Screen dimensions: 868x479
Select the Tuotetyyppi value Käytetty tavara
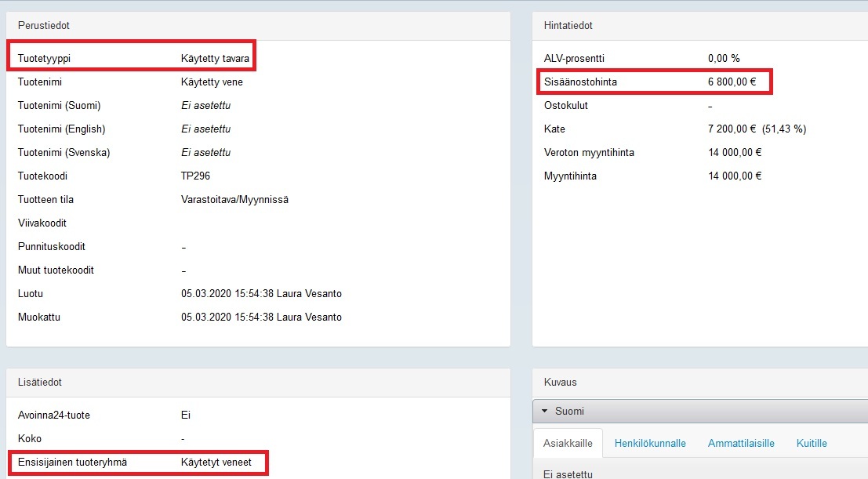tap(215, 58)
